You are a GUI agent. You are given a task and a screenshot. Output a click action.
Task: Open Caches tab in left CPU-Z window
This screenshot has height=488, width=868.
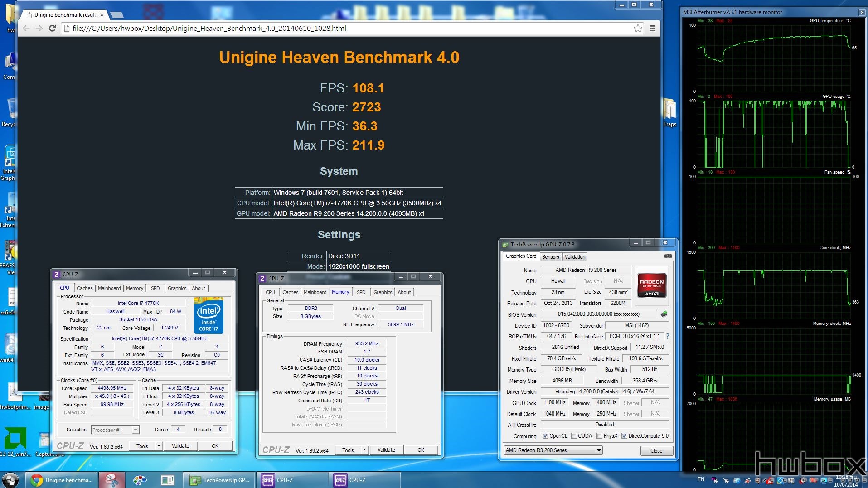[x=84, y=288]
